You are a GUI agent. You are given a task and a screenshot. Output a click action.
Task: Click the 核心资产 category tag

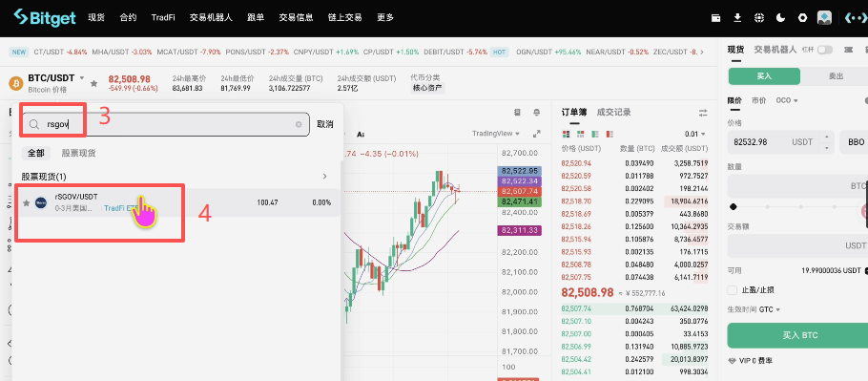point(427,88)
